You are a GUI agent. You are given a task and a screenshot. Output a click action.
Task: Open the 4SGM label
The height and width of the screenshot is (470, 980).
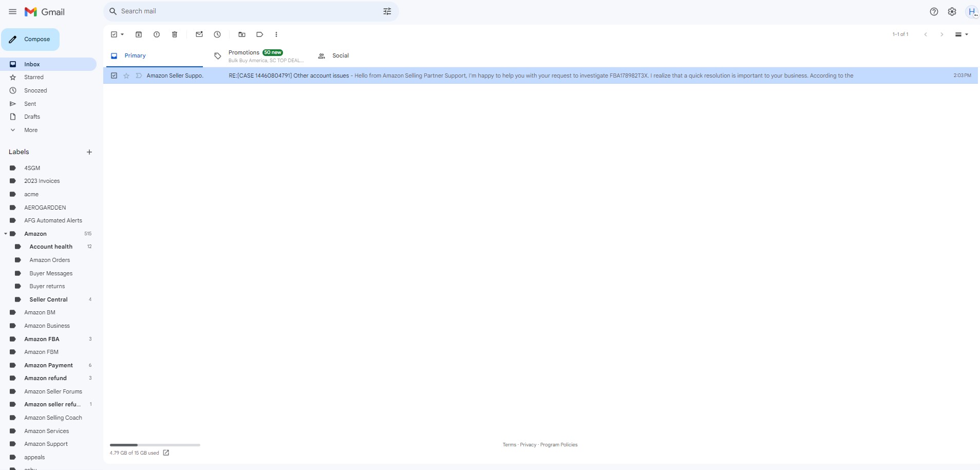(32, 168)
